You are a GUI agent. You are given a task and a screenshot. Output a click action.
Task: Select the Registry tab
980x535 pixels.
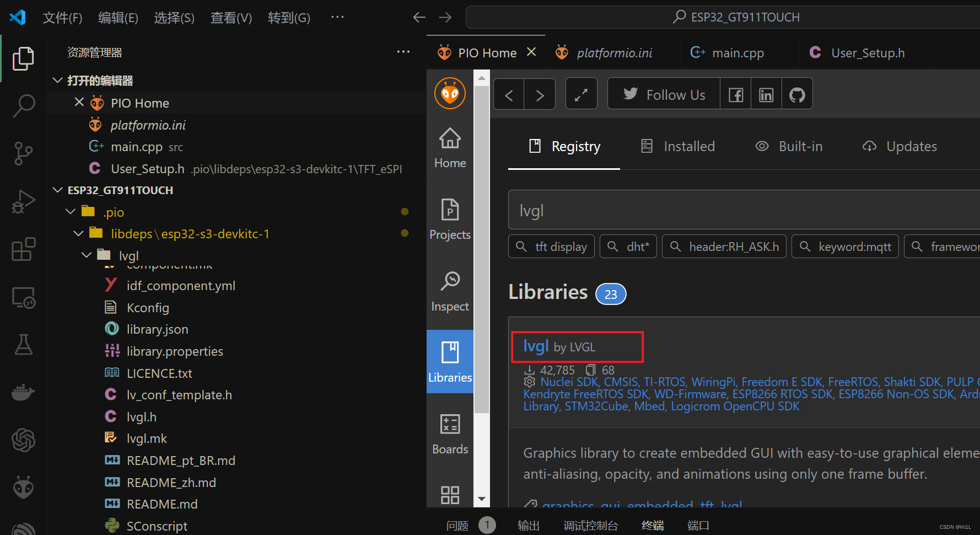click(564, 146)
